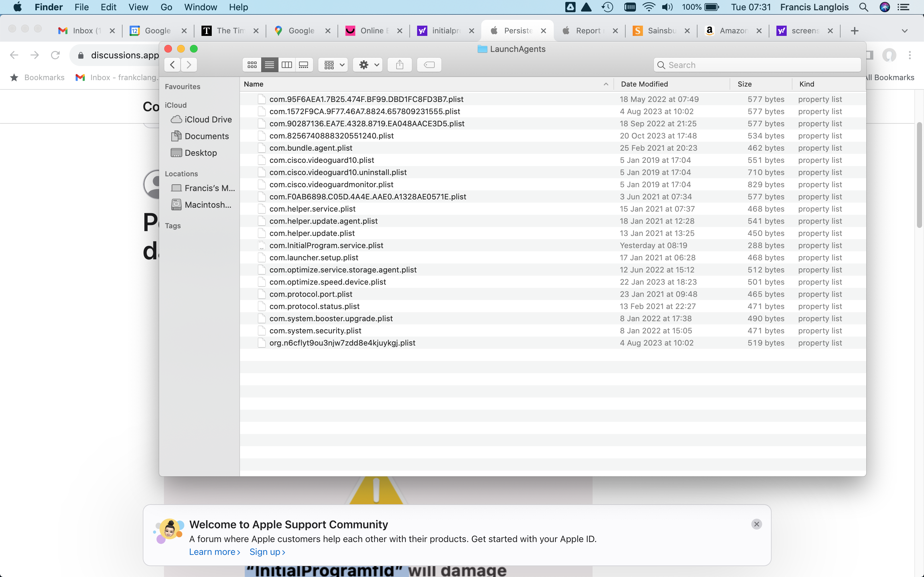Switch Finder to icon view
Viewport: 924px width, 577px height.
252,64
